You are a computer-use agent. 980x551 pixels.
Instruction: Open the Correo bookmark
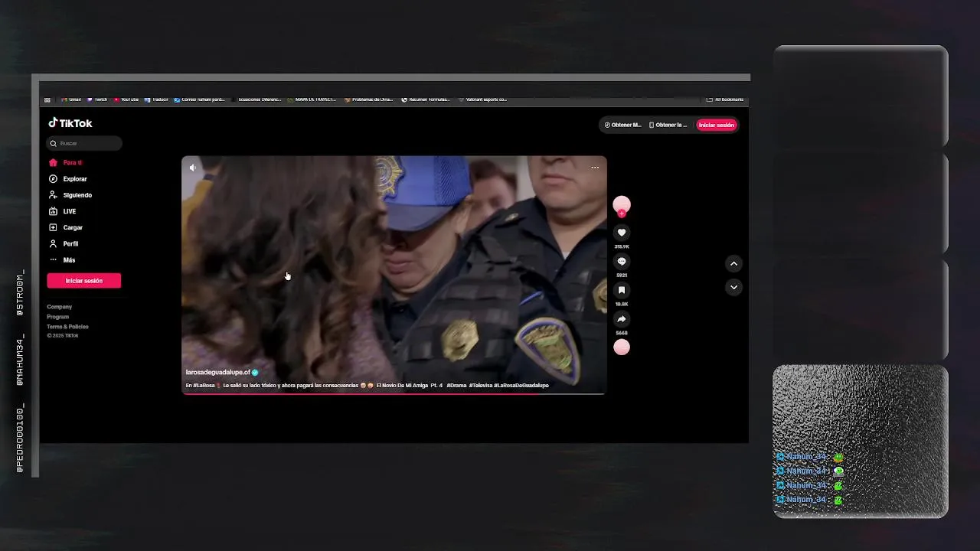coord(200,99)
